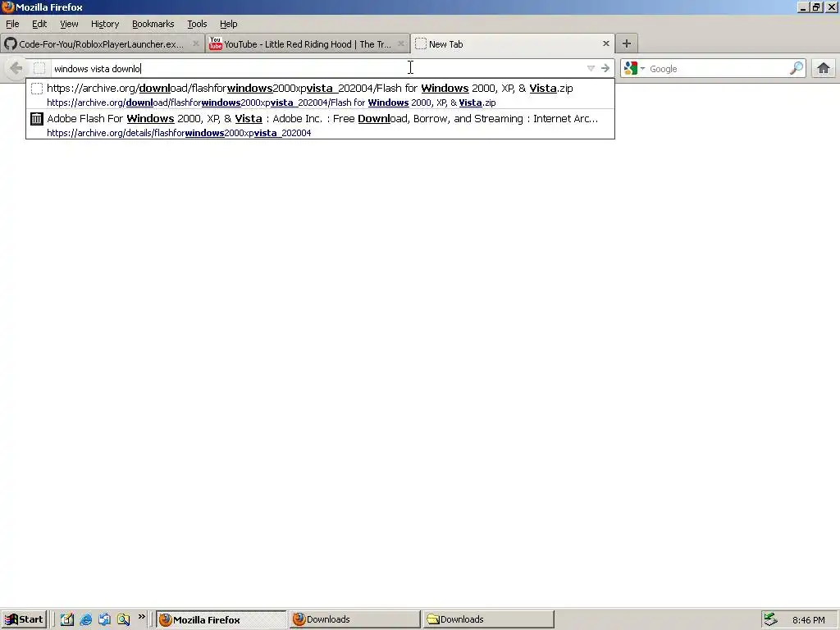Click the search magnifier icon
The width and height of the screenshot is (840, 630).
(797, 68)
